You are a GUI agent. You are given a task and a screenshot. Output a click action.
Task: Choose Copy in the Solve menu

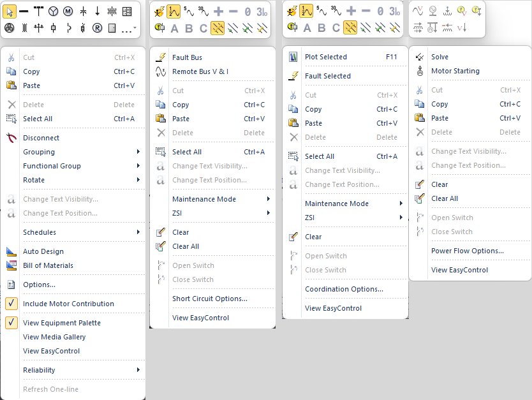470,104
